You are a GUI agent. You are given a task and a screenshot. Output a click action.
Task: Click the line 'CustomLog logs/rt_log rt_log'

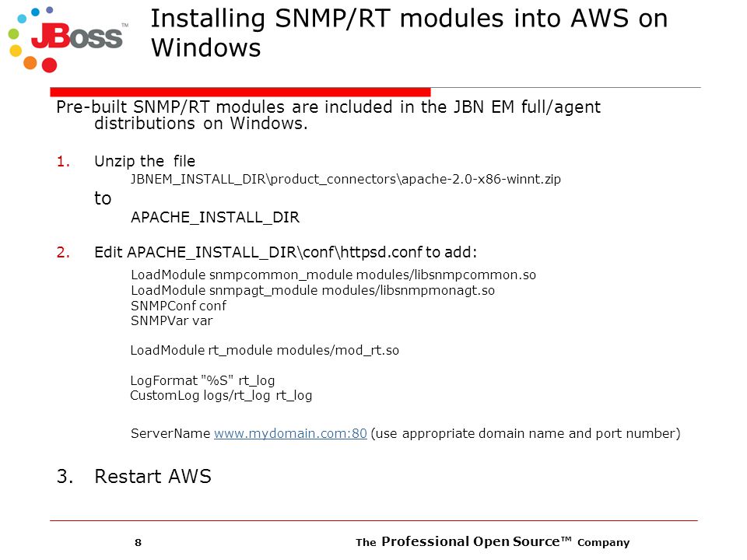[x=221, y=396]
